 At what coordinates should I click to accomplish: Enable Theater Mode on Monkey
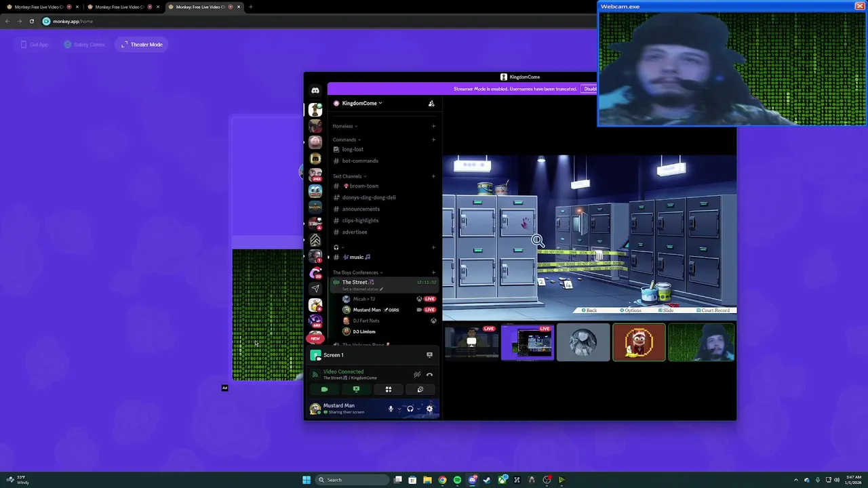click(x=142, y=45)
